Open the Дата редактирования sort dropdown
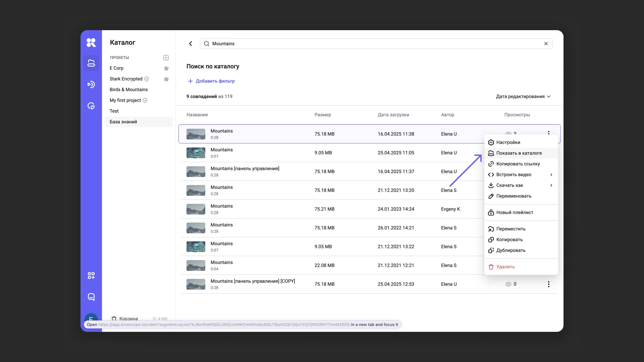This screenshot has height=362, width=644. click(x=523, y=97)
